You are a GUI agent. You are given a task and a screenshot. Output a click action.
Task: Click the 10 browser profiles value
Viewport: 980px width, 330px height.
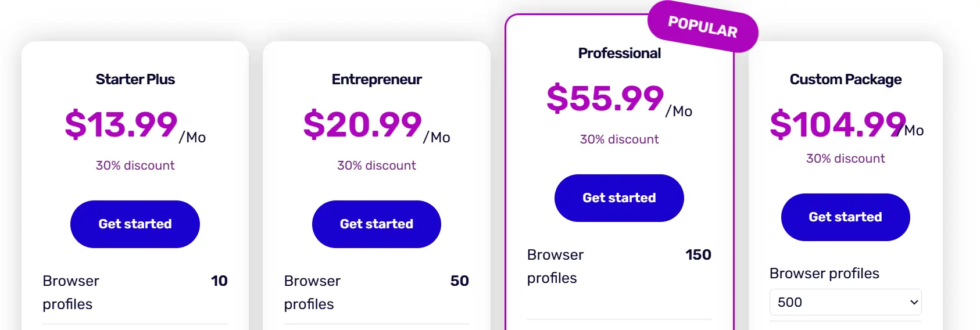pos(219,281)
